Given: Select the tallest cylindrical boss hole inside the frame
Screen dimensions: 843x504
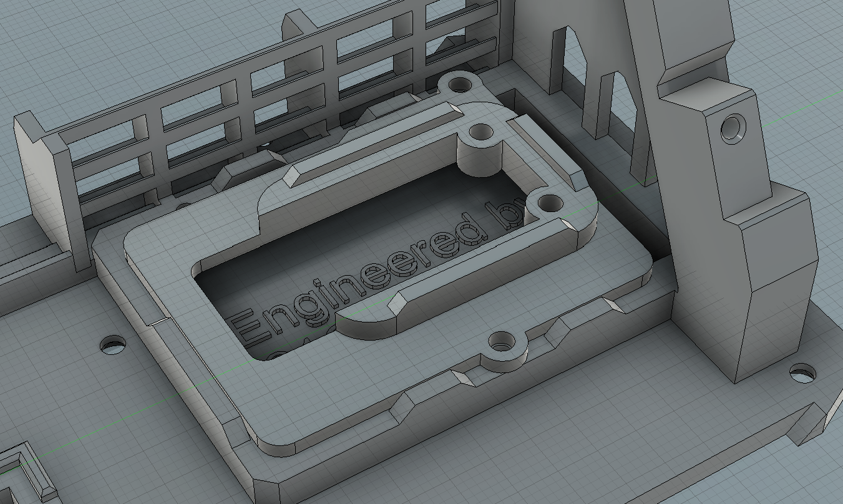Looking at the screenshot, I should [x=482, y=133].
